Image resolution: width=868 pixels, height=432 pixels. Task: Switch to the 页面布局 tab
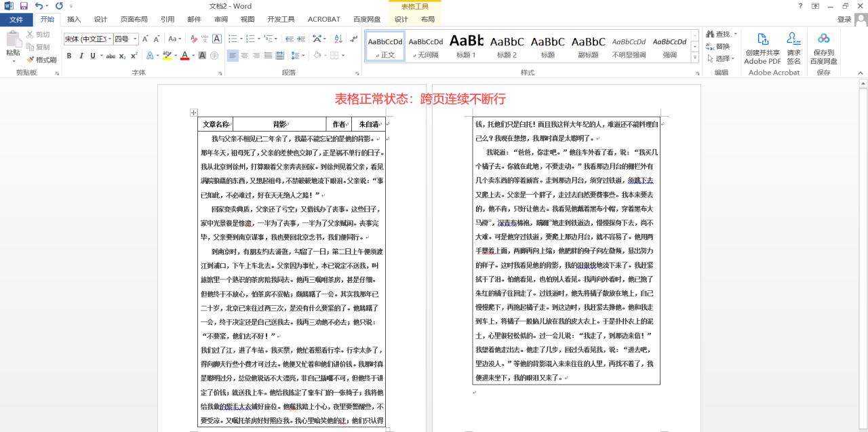point(134,20)
